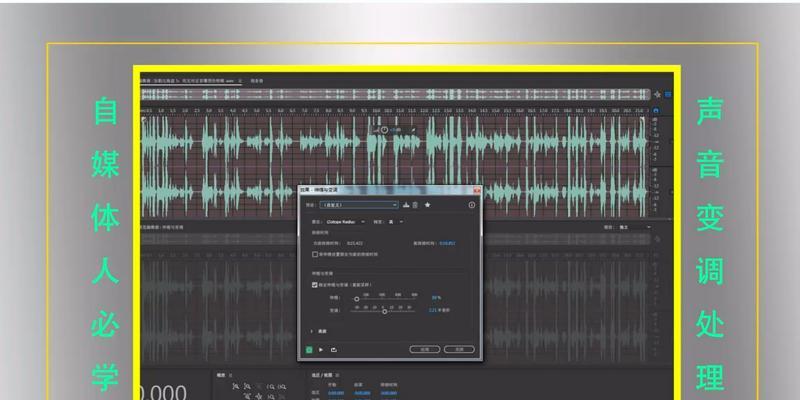Screen dimensions: 800x400
Task: Click the stretch percentage value field
Action: click(436, 297)
